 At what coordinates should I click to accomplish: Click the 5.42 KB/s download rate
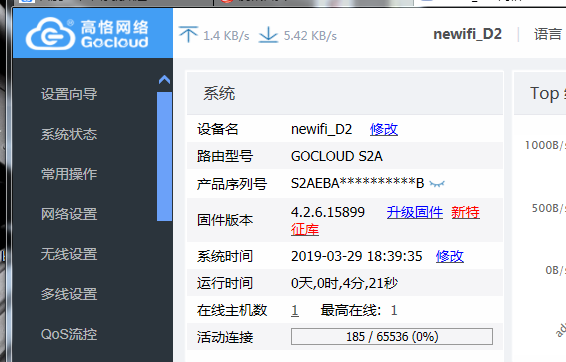(x=310, y=36)
